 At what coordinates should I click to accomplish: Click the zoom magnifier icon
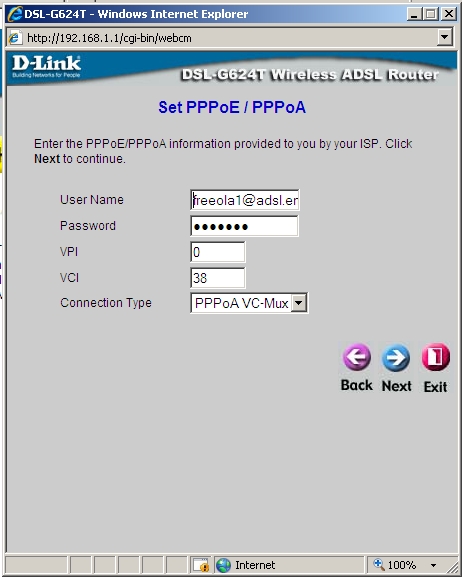(x=379, y=564)
